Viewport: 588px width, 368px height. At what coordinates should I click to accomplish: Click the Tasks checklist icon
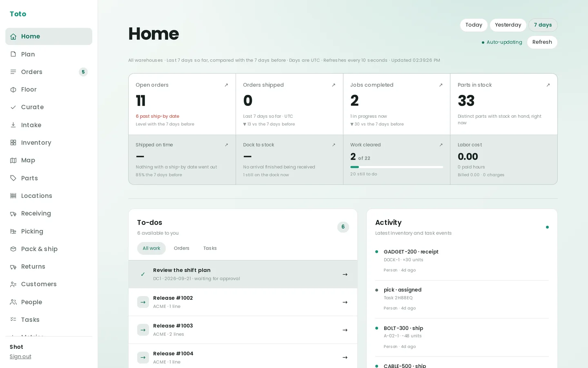[x=13, y=320]
